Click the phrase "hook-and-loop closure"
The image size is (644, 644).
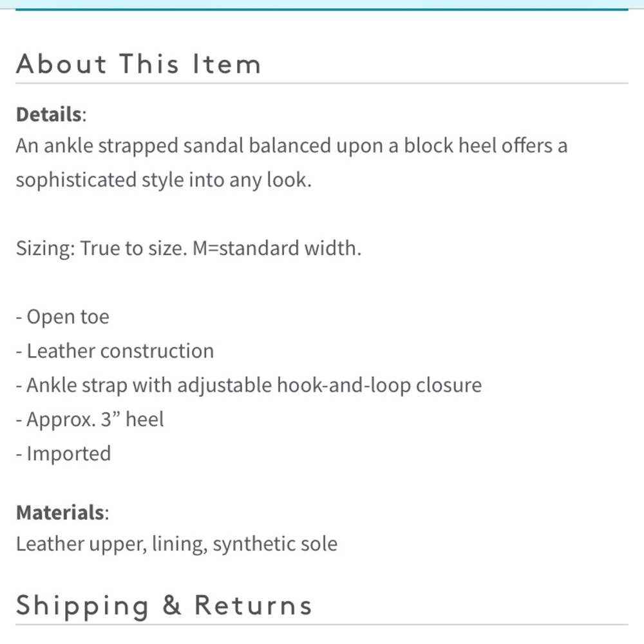coord(379,385)
